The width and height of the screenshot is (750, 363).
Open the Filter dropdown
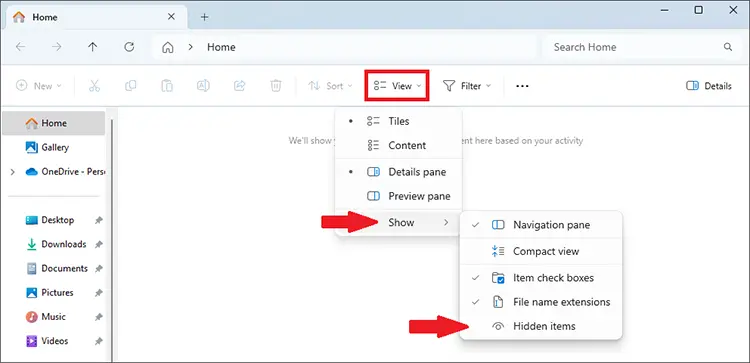[x=467, y=86]
